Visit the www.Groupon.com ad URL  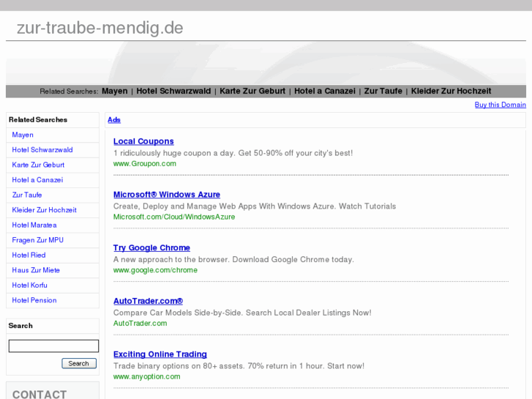click(145, 164)
